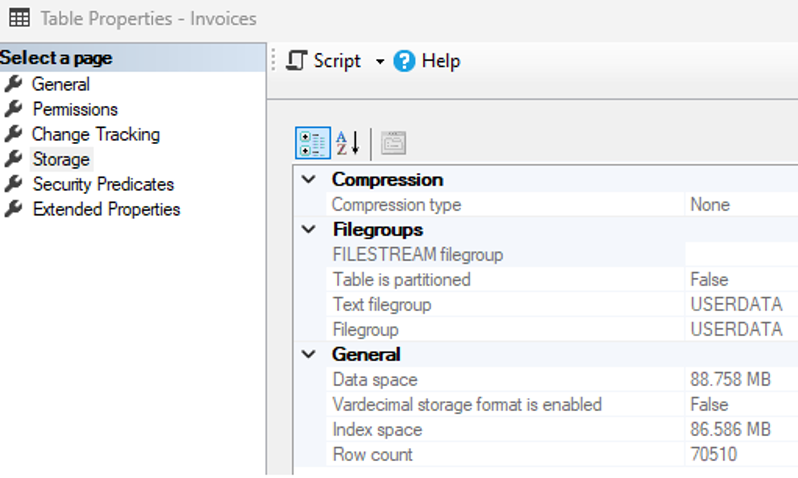The width and height of the screenshot is (798, 478).
Task: Collapse the Filegroups section
Action: pyautogui.click(x=308, y=229)
